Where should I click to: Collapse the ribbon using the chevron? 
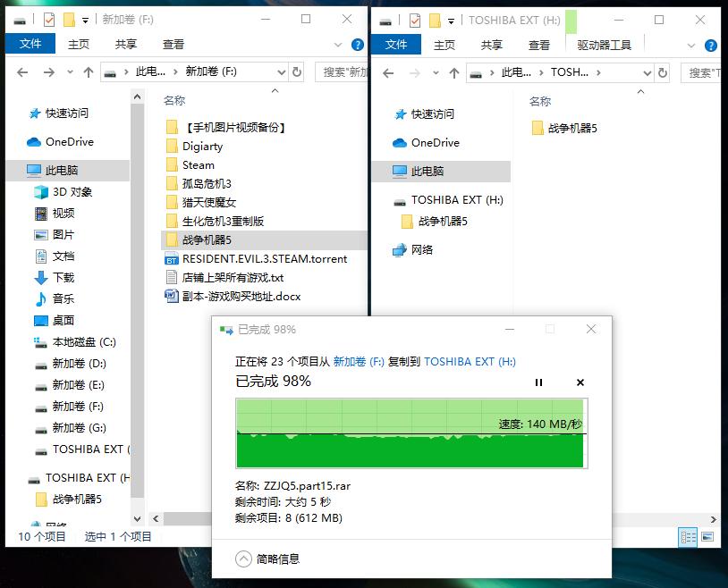338,44
